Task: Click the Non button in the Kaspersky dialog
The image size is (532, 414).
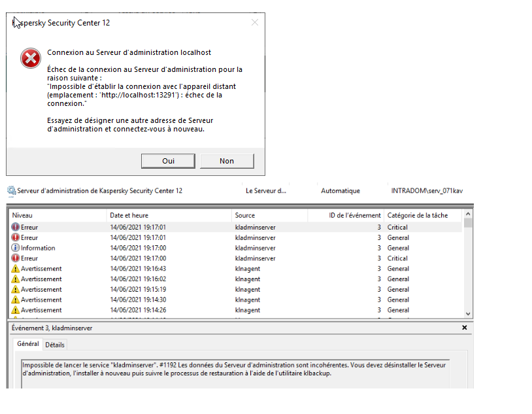Action: [x=227, y=161]
